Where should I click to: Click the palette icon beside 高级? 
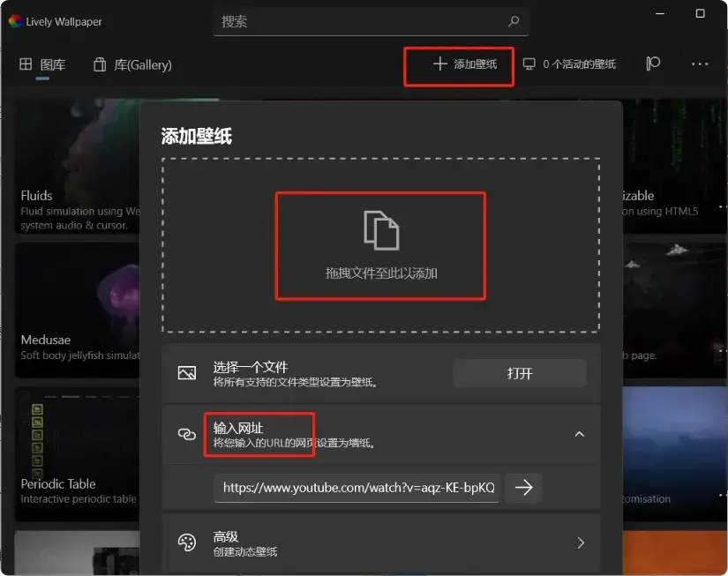(x=186, y=542)
